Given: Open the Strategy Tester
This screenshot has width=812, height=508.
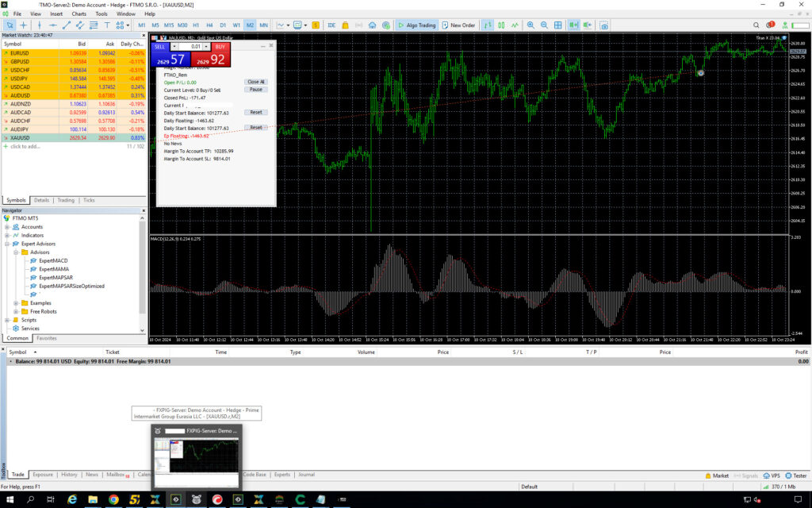Looking at the screenshot, I should 796,476.
